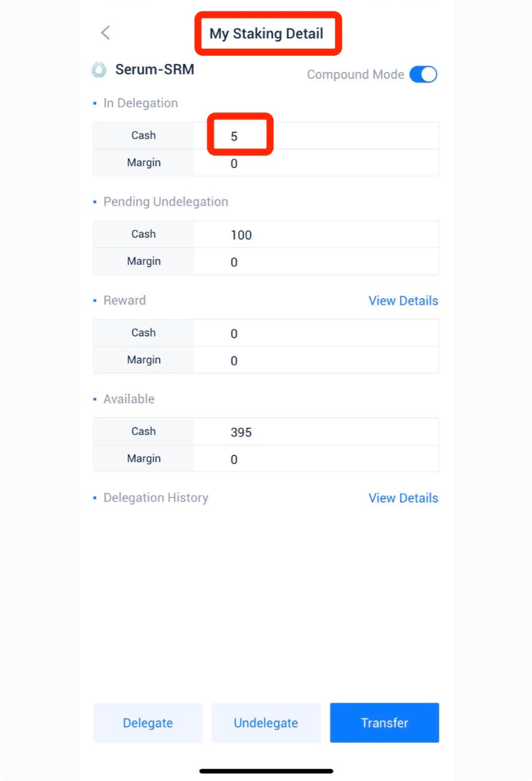The width and height of the screenshot is (532, 781).
Task: Tap the back arrow icon
Action: (106, 33)
